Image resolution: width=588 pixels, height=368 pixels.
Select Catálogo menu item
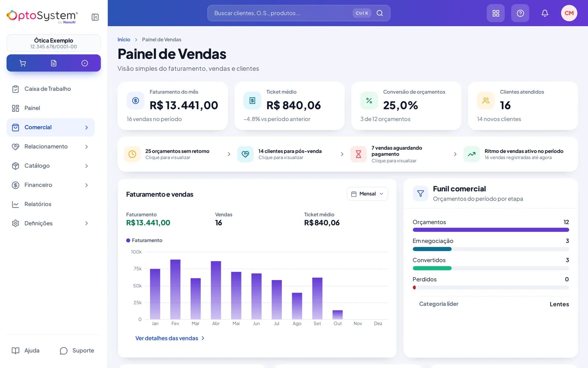click(x=51, y=166)
